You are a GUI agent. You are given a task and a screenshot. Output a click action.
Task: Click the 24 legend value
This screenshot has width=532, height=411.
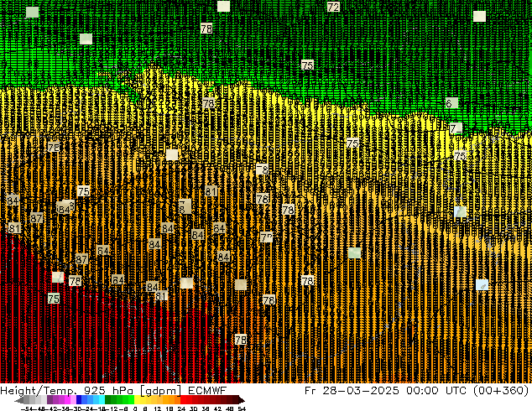[x=181, y=408]
